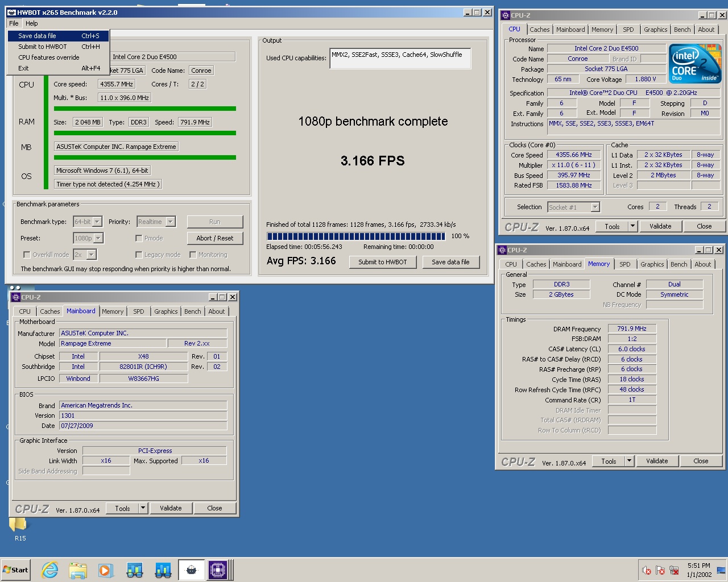The height and width of the screenshot is (582, 728).
Task: Toggle the Legacy mode checkbox
Action: pyautogui.click(x=139, y=255)
